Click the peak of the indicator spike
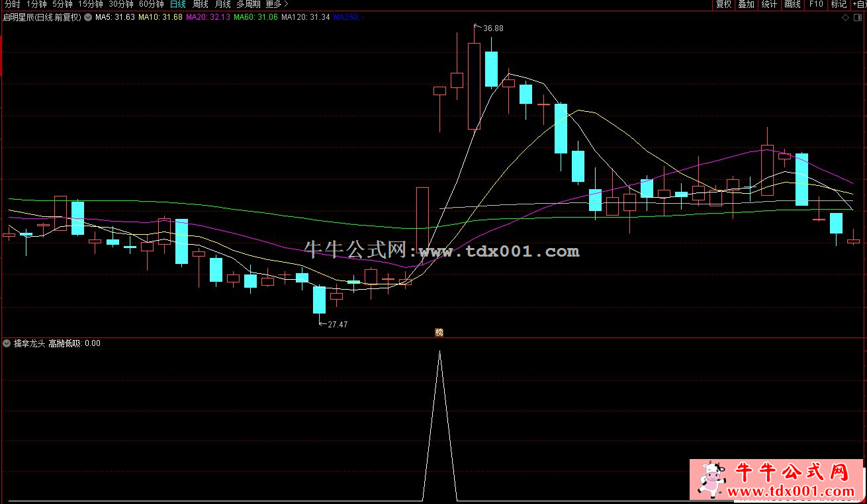 tap(439, 352)
